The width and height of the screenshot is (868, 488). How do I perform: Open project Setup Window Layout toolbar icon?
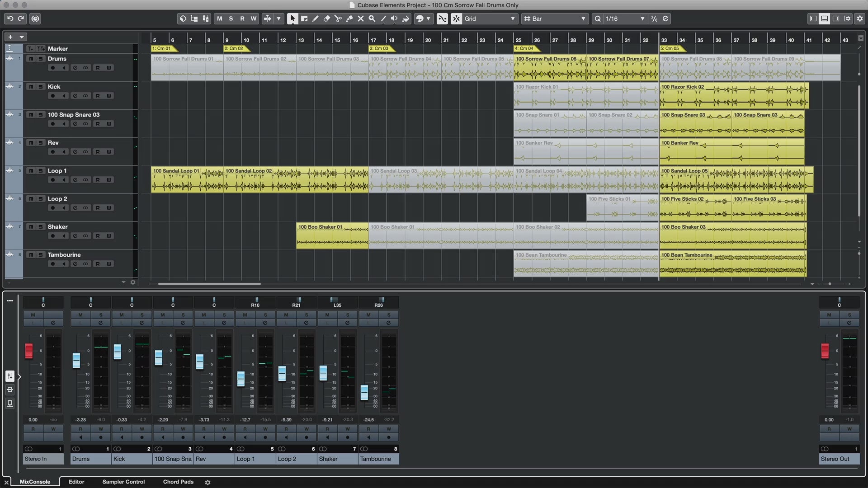[847, 19]
